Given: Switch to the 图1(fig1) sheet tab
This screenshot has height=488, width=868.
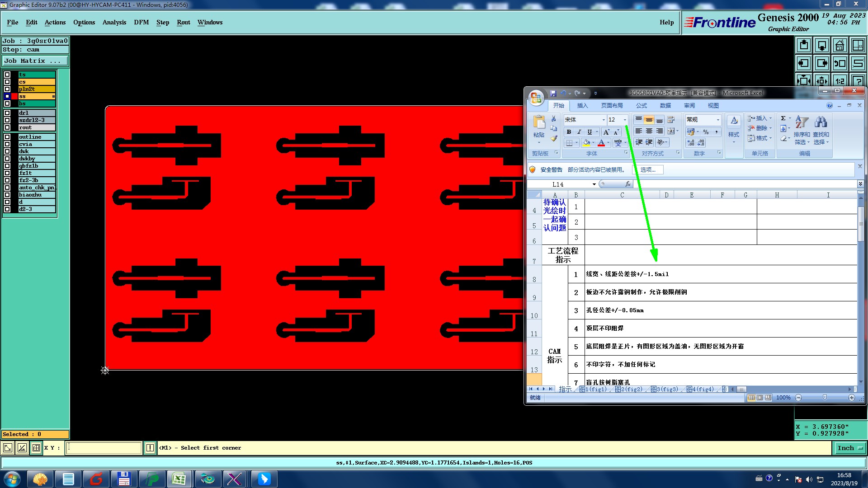Looking at the screenshot, I should (x=593, y=389).
